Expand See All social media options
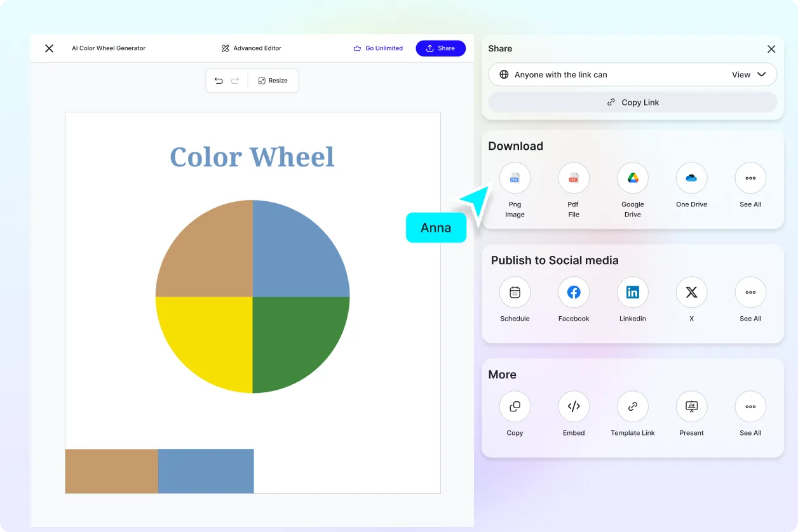The width and height of the screenshot is (798, 532). (750, 292)
